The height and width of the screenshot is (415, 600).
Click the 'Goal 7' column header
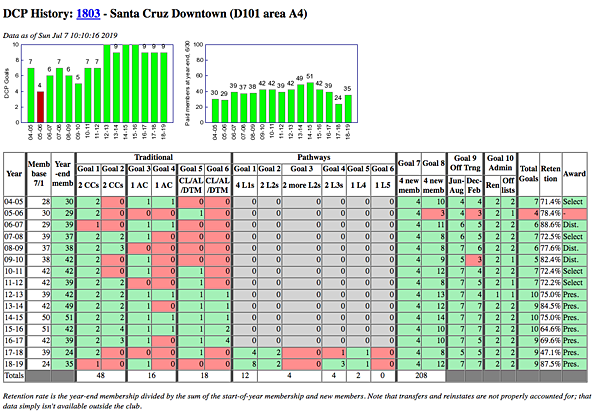click(409, 163)
